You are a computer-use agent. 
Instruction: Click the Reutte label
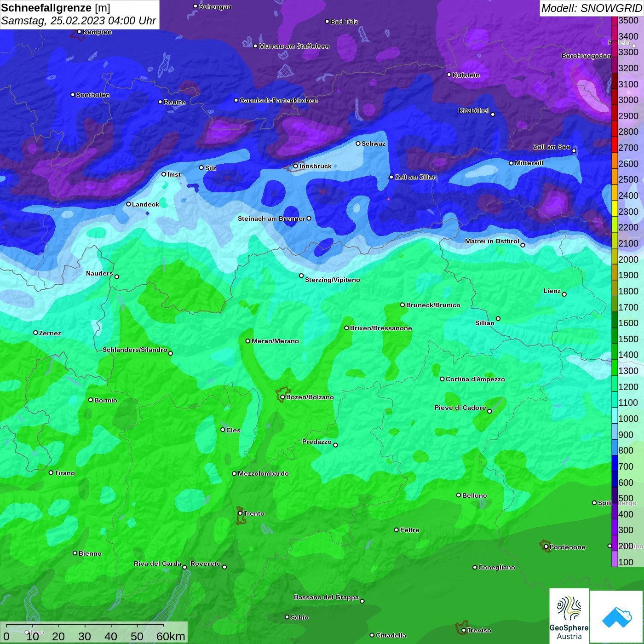[174, 102]
